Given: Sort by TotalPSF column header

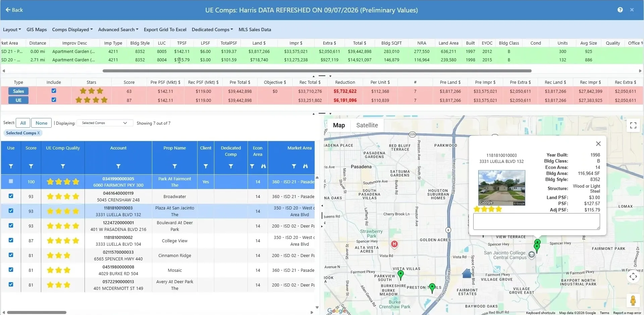Looking at the screenshot, I should click(x=229, y=43).
